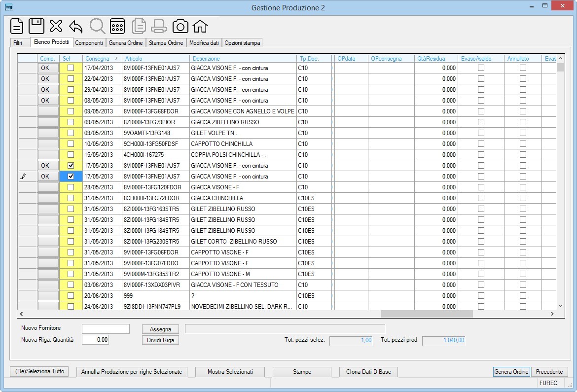Open the Opzioni stampa tab
The width and height of the screenshot is (577, 392).
point(242,43)
